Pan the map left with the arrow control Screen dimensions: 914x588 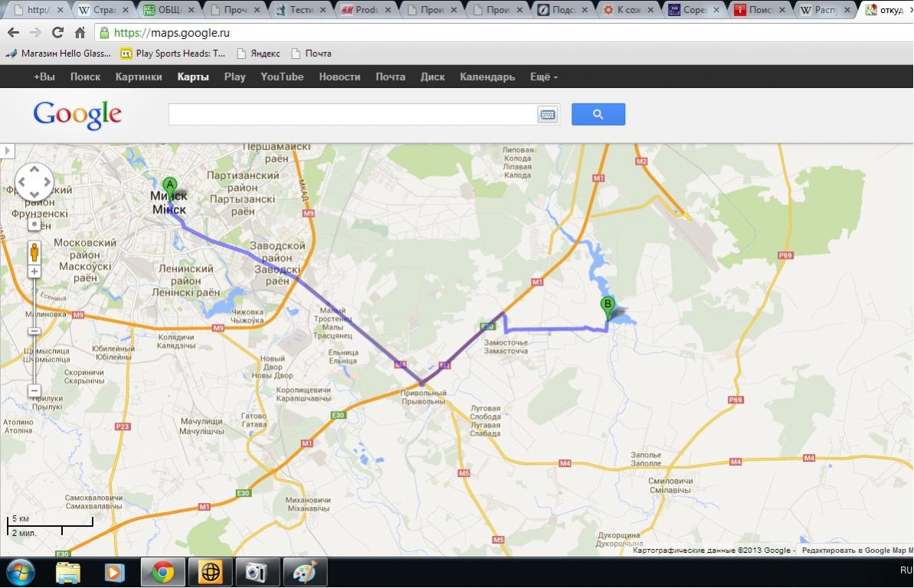click(x=21, y=182)
